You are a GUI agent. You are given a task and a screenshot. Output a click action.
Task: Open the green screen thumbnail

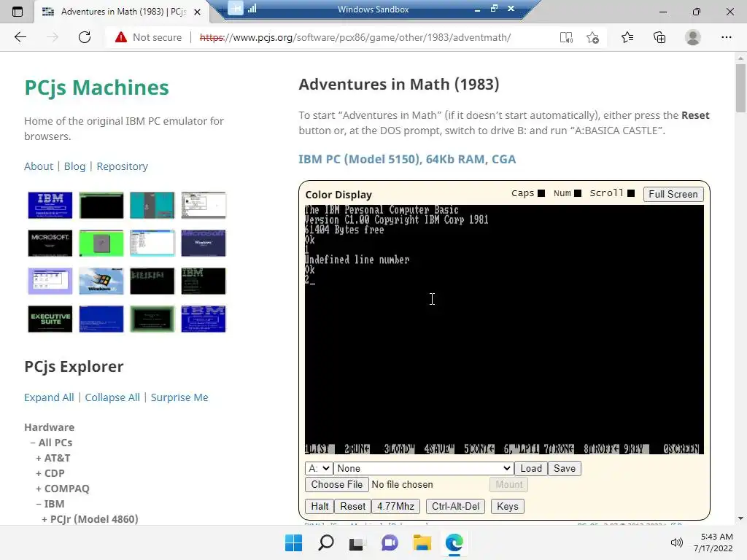point(101,243)
